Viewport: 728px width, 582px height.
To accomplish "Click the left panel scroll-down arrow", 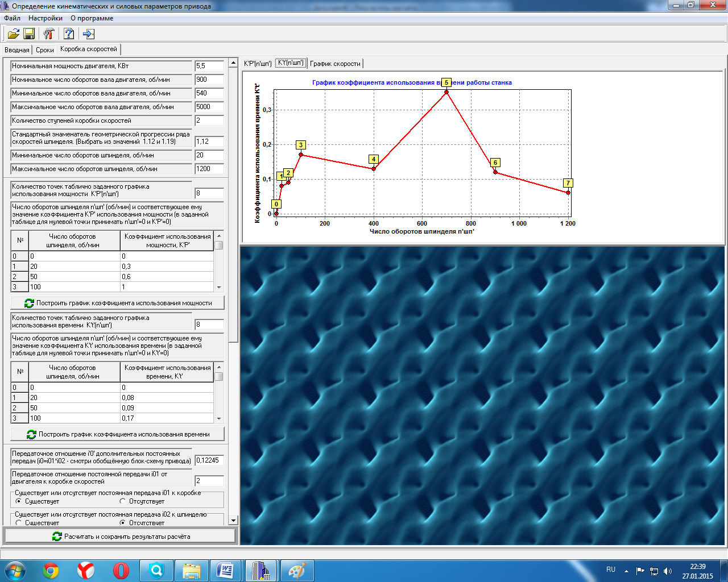I will click(233, 520).
